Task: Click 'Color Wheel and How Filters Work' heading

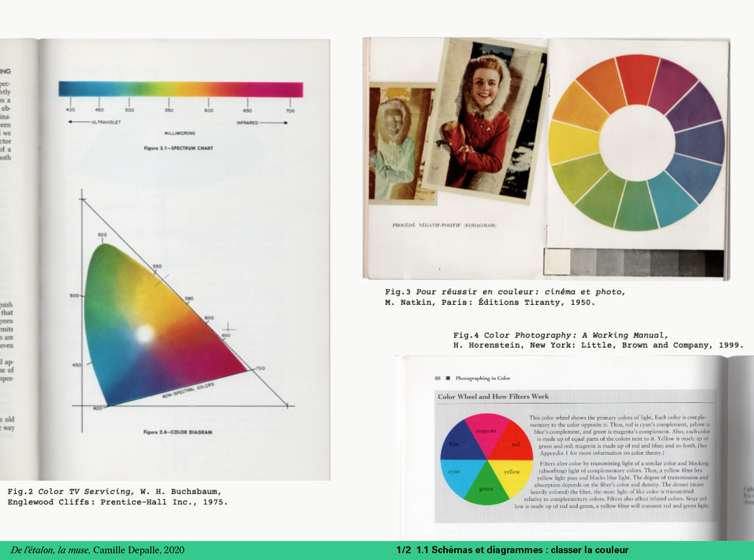Action: [493, 396]
